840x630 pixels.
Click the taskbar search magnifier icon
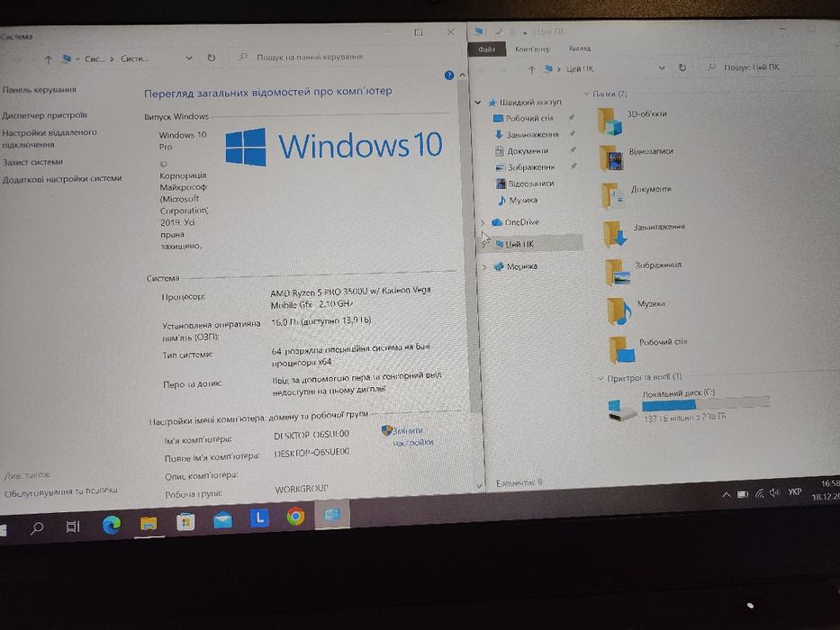tap(37, 528)
